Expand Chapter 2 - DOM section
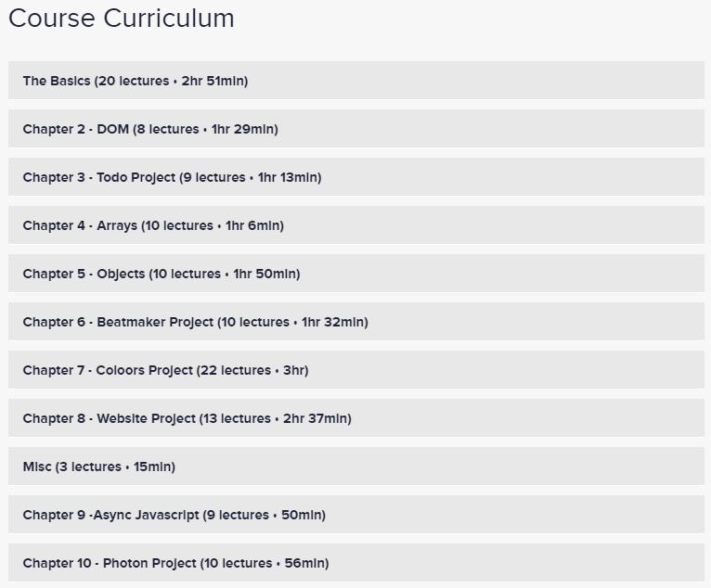The width and height of the screenshot is (711, 588). [x=355, y=129]
